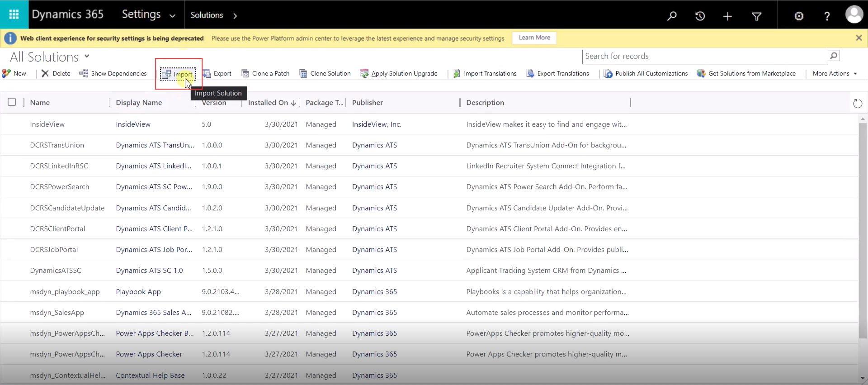The height and width of the screenshot is (385, 868).
Task: Click Import Translations
Action: 485,73
